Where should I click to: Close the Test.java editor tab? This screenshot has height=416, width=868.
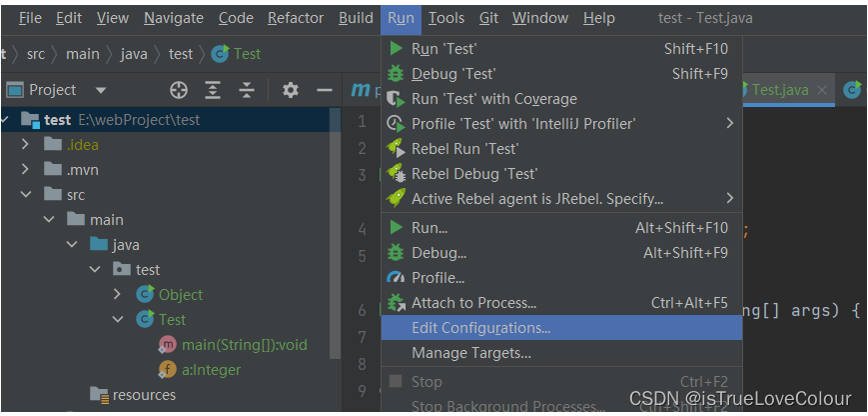click(823, 90)
